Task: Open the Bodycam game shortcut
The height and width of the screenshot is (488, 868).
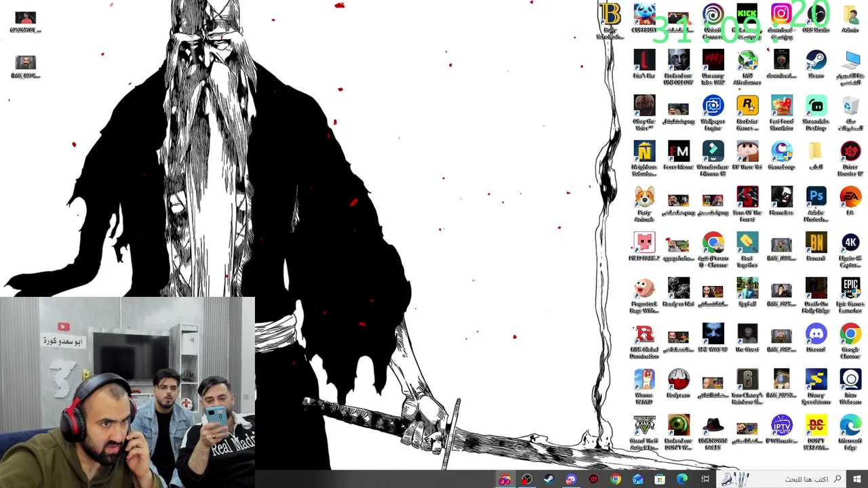Action: [x=678, y=383]
